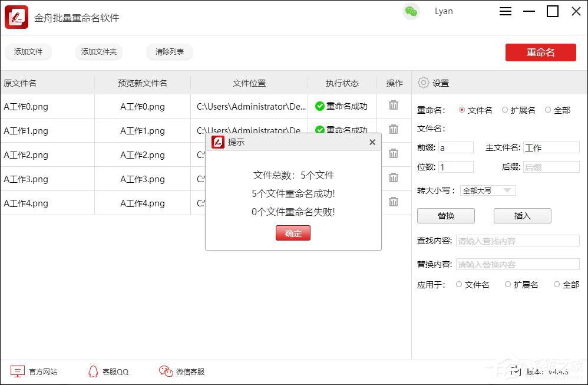Click the 微信客服 chat icon in status bar
Viewport: 588px width, 385px height.
[x=165, y=371]
